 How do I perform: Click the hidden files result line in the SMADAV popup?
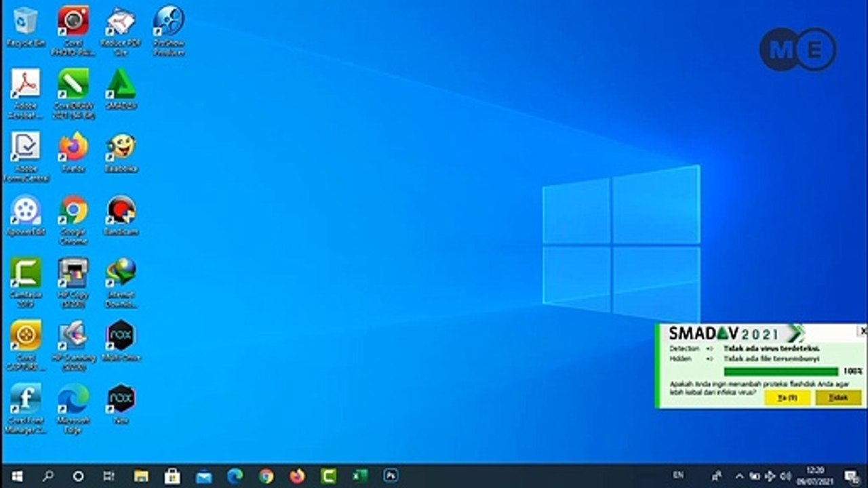[772, 359]
